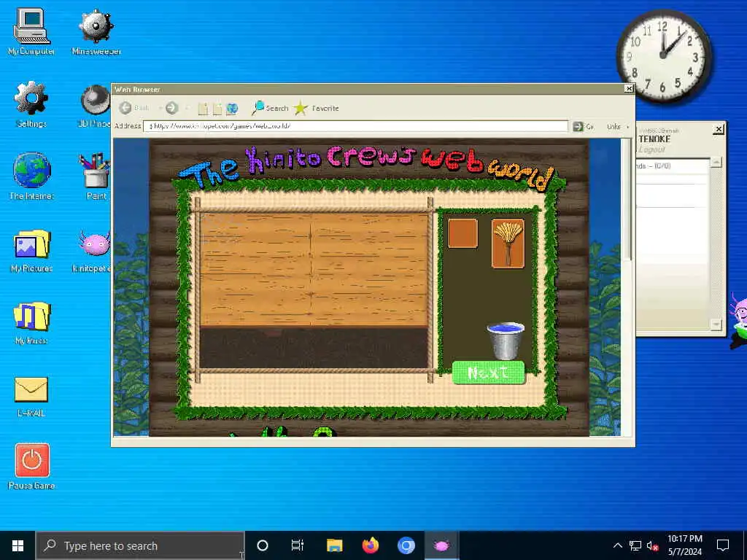
Task: Open the Back button history dropdown arrow
Action: 160,109
